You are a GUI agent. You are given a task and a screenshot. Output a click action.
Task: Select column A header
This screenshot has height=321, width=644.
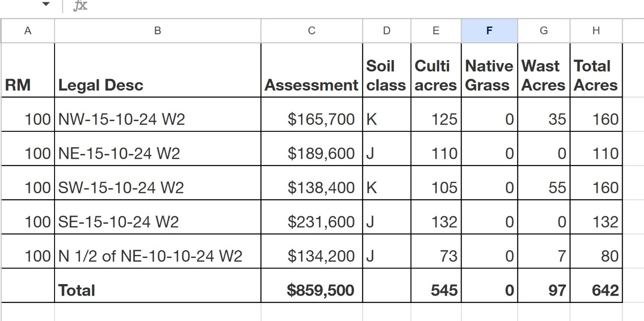click(28, 31)
